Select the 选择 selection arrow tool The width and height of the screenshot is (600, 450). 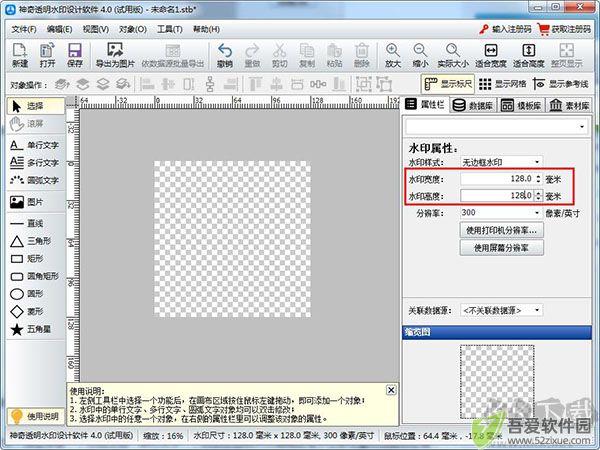(36, 106)
